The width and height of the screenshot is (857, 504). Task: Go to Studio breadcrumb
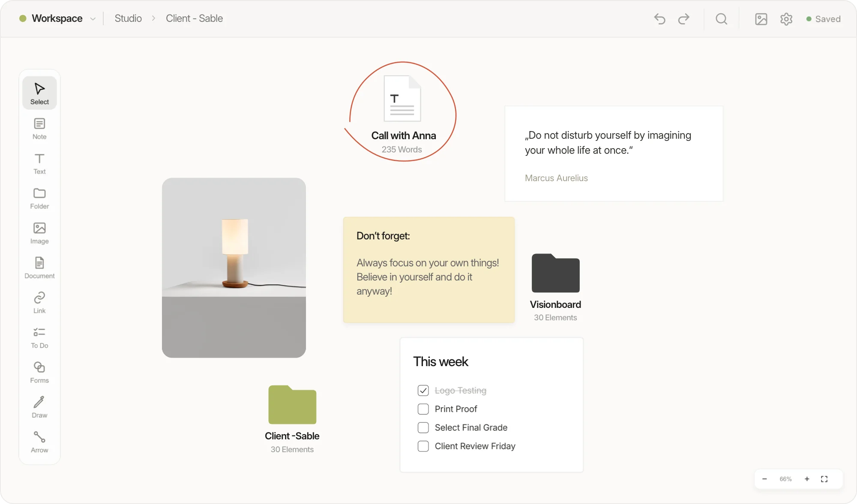128,18
